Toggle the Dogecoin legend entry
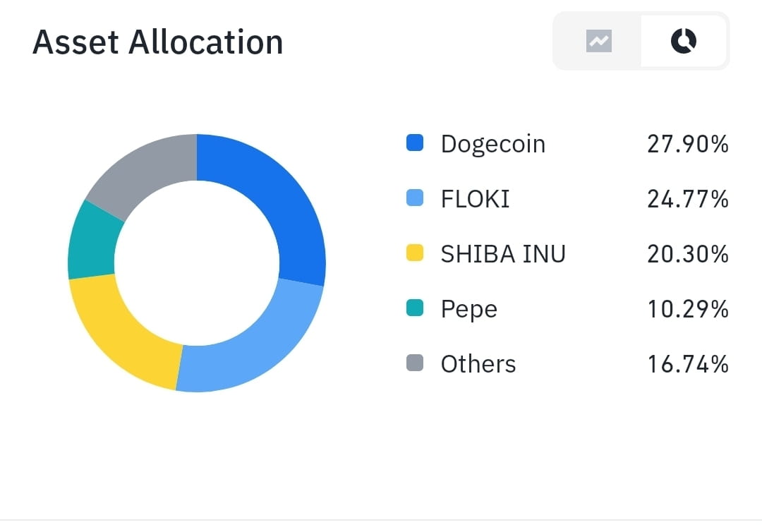This screenshot has width=762, height=532. pyautogui.click(x=492, y=143)
